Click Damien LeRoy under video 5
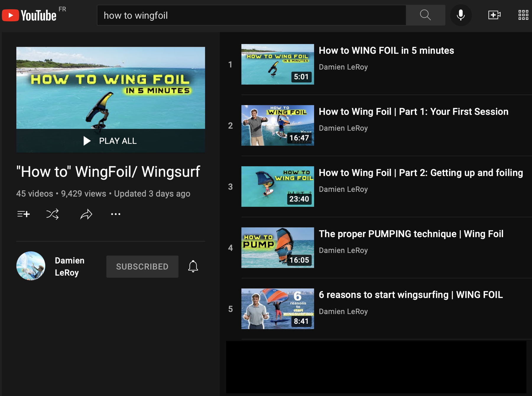532x396 pixels. pos(343,311)
